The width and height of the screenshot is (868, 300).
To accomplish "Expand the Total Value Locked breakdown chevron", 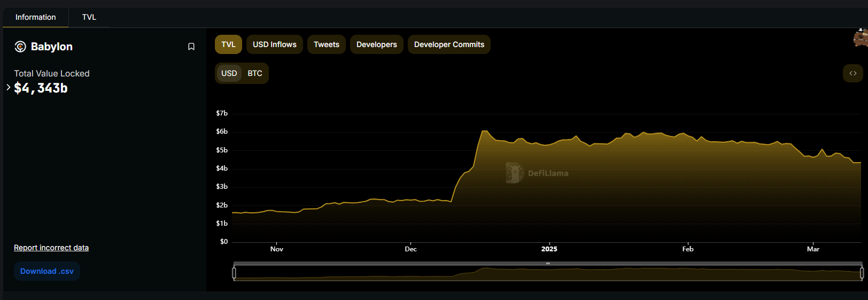I will pos(9,87).
